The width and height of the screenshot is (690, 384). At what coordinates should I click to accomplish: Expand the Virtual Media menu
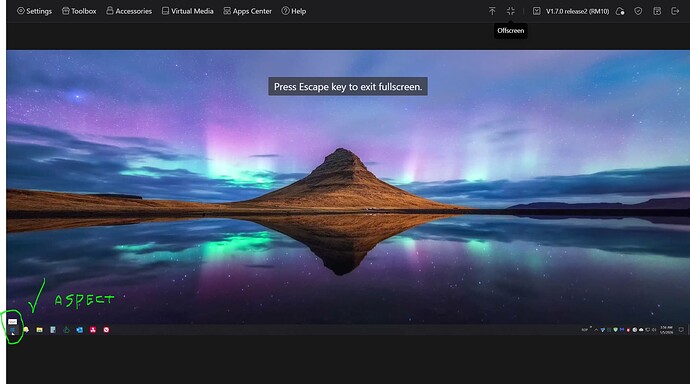[x=187, y=11]
